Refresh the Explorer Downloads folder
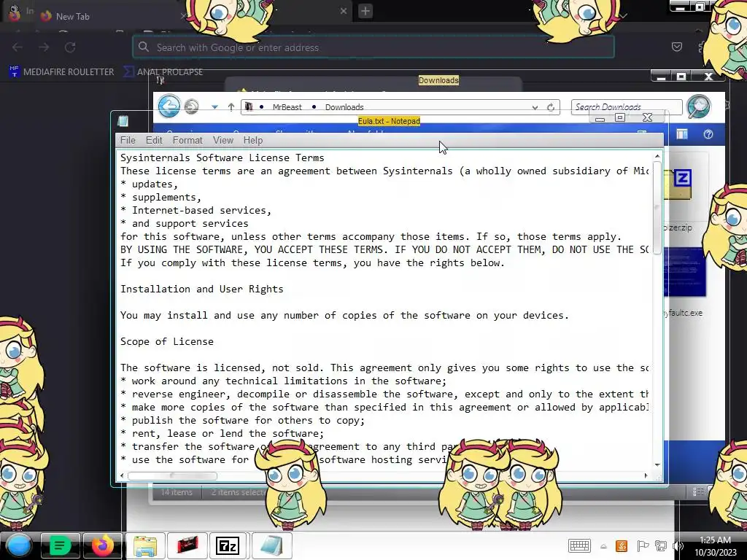Image resolution: width=747 pixels, height=560 pixels. (551, 108)
